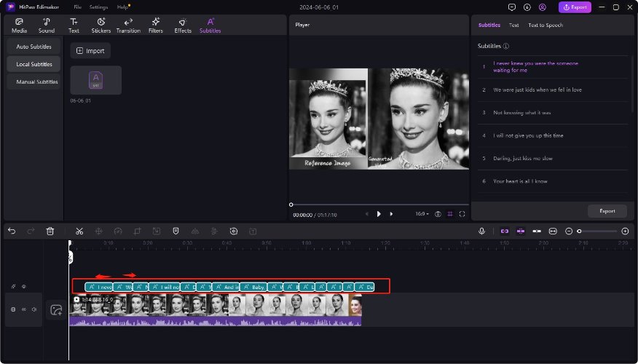Add a marker with shield icon

176,231
